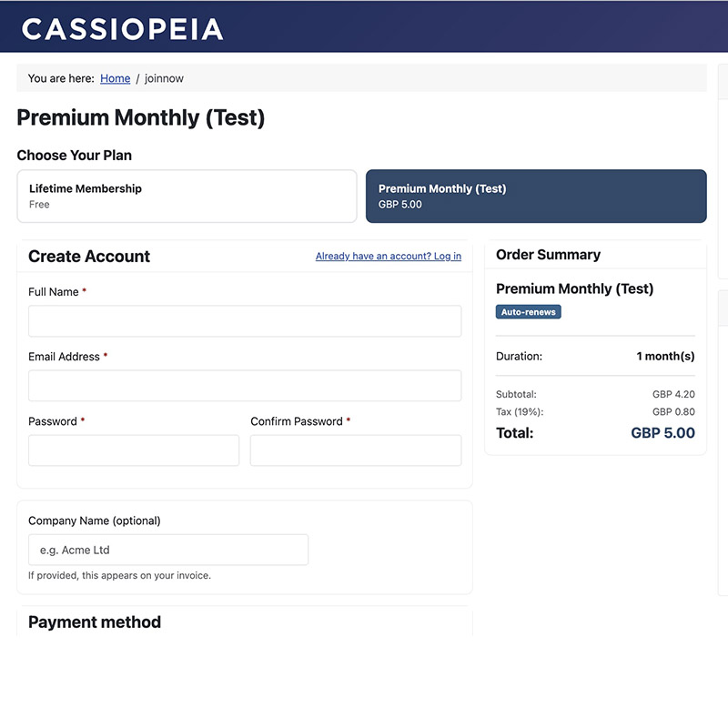Viewport: 728px width, 728px height.
Task: Select the Premium Monthly (Test) plan card
Action: tap(536, 196)
